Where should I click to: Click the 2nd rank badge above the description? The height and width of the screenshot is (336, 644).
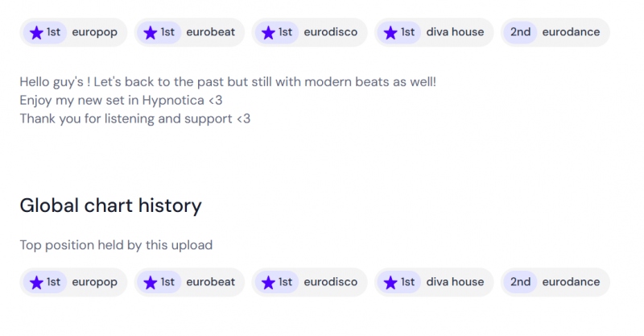click(520, 32)
